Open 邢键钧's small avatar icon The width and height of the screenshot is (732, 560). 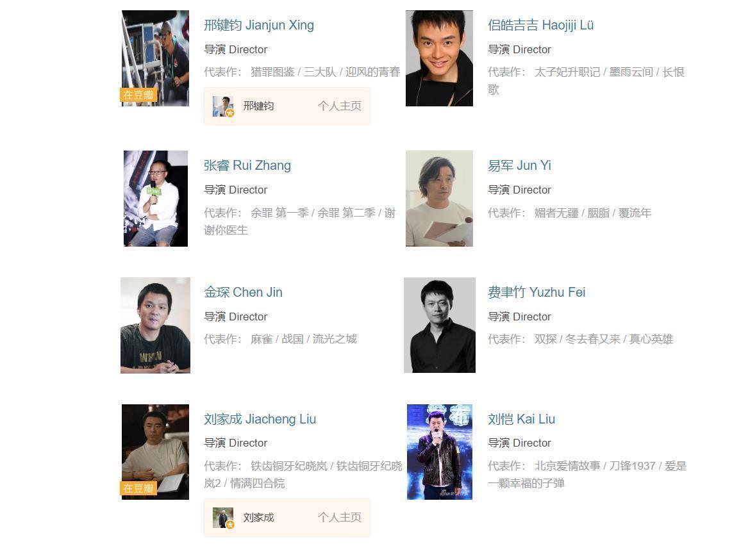tap(223, 106)
